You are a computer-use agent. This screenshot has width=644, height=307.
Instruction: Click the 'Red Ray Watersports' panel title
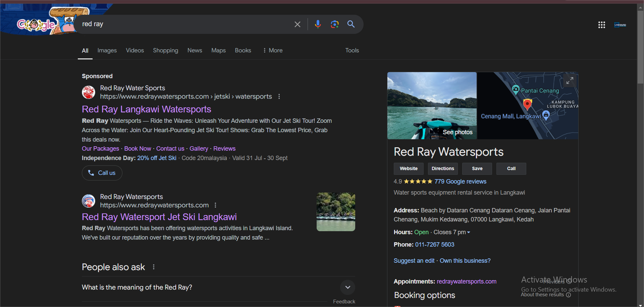[448, 152]
